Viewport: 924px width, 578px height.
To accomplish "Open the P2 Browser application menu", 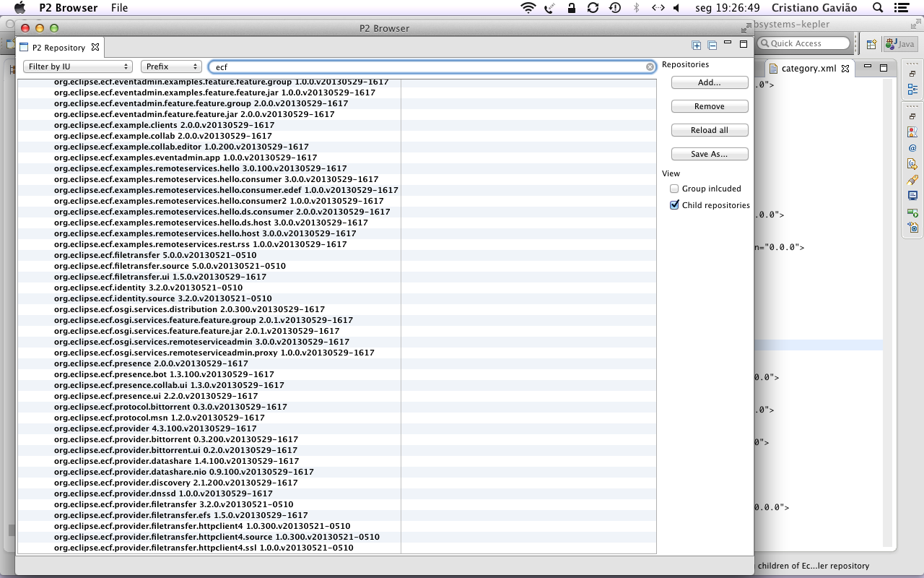I will click(68, 8).
